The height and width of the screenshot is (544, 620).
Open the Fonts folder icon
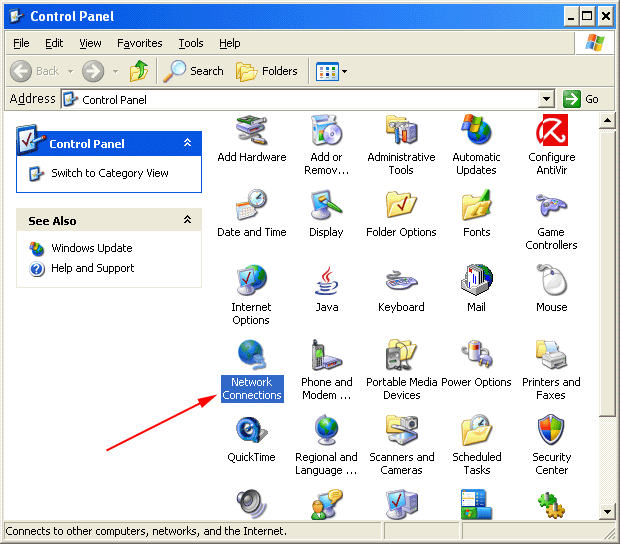476,205
